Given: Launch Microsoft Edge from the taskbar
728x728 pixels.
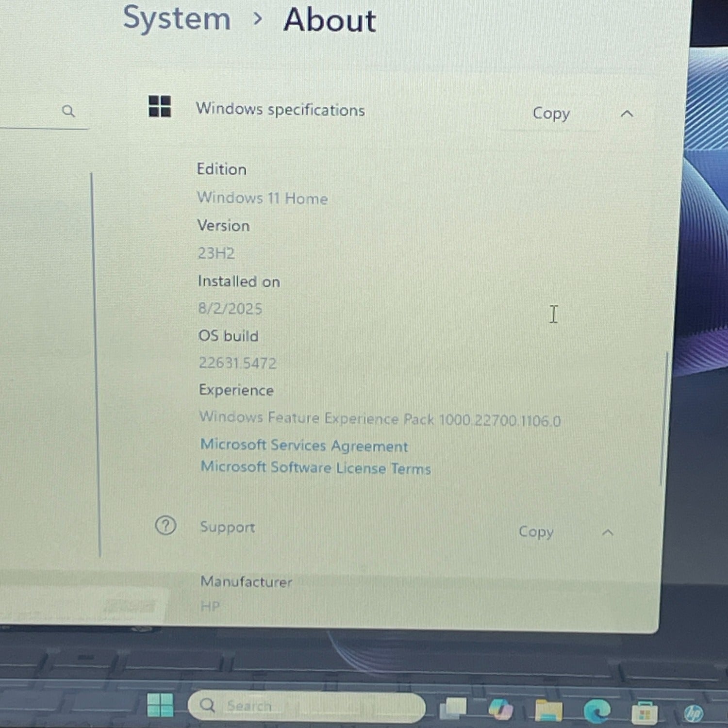Looking at the screenshot, I should pyautogui.click(x=597, y=711).
